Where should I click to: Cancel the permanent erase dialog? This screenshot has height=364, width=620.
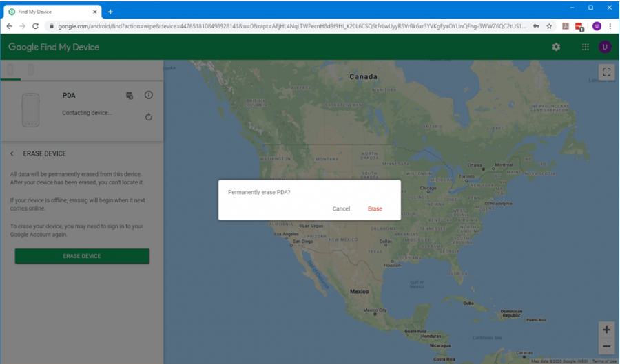341,209
